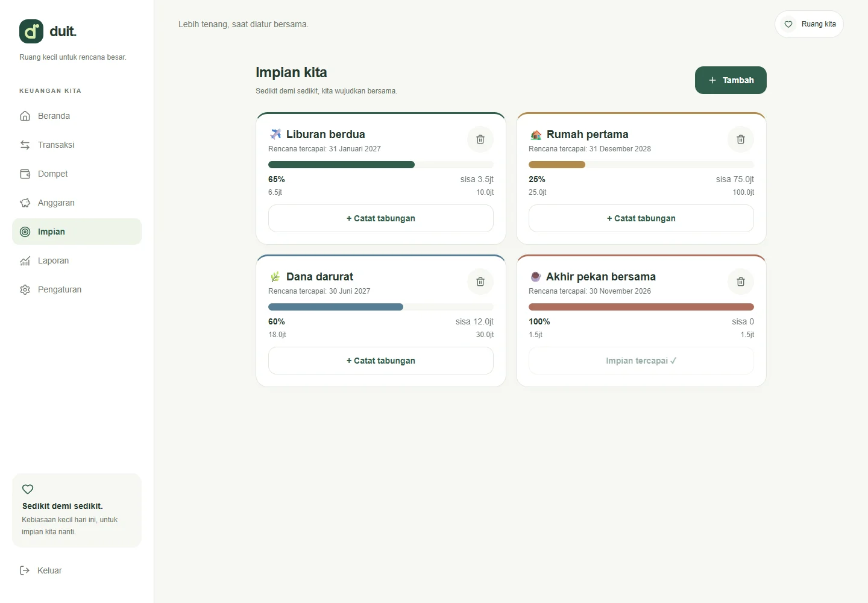This screenshot has width=868, height=603.
Task: Open the Laporan page
Action: coord(77,260)
